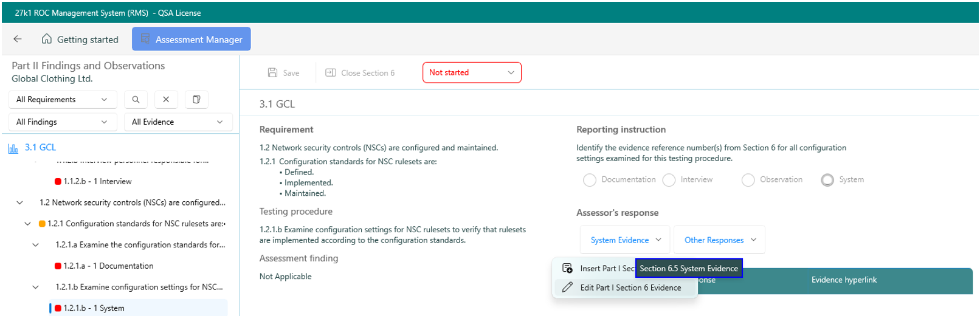This screenshot has width=980, height=335.
Task: Click the clear filter X icon
Action: (166, 100)
